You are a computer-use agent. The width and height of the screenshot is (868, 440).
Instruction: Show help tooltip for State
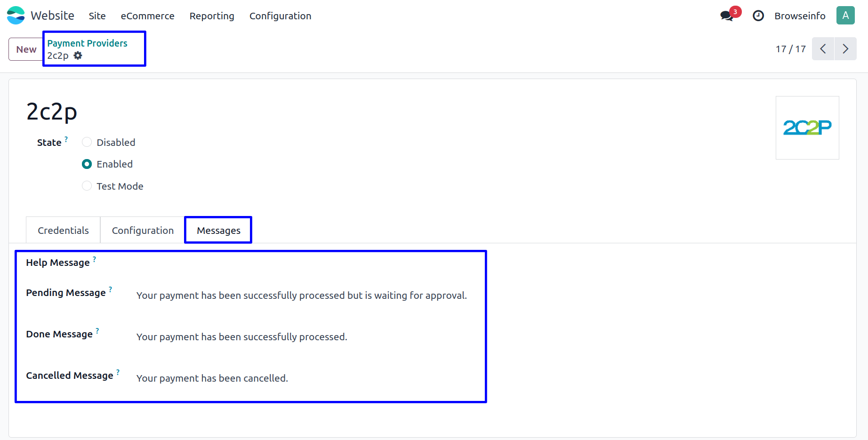[66, 139]
